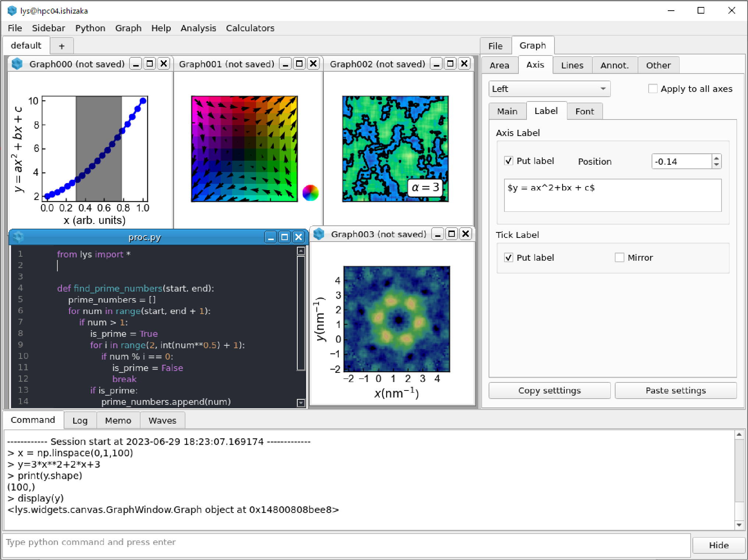Enable Apply to all axes checkbox
748x560 pixels.
pos(653,89)
